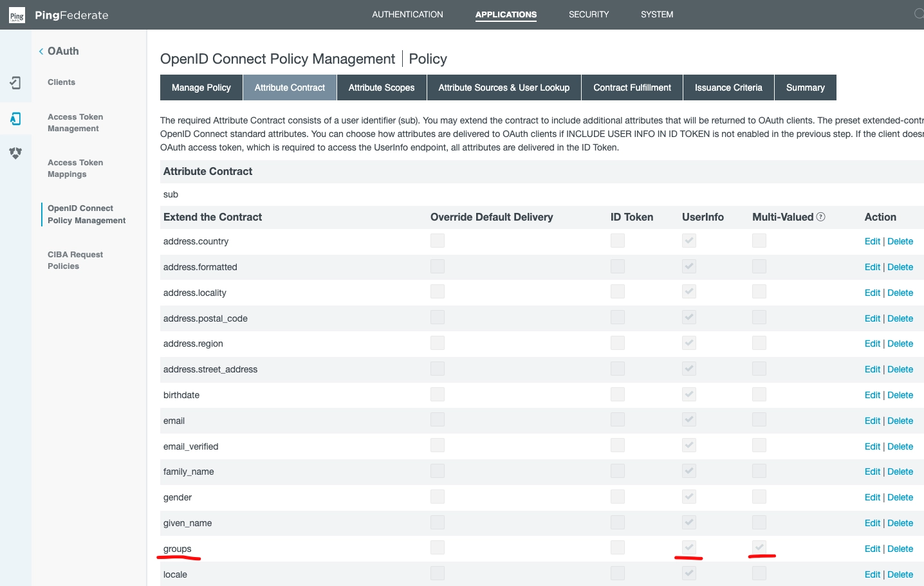
Task: Open the Multi-Valued help question mark
Action: pos(820,217)
